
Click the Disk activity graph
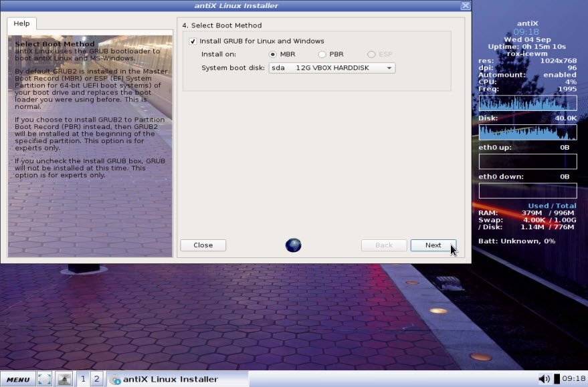click(528, 132)
